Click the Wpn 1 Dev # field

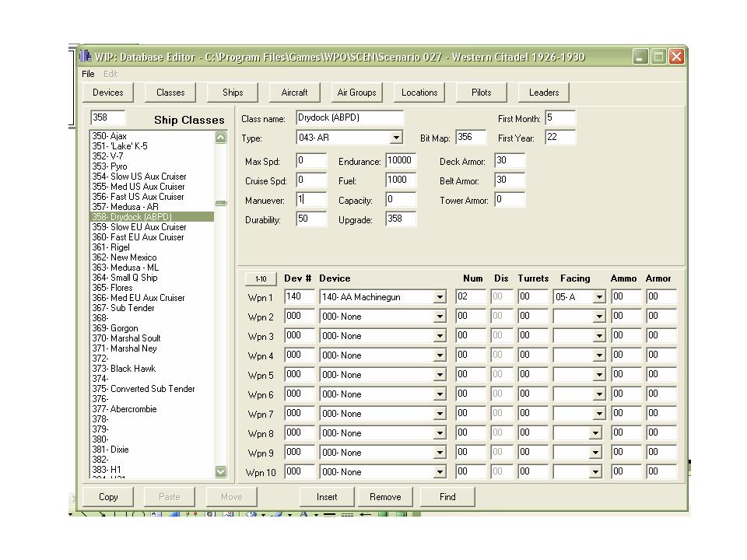click(300, 296)
